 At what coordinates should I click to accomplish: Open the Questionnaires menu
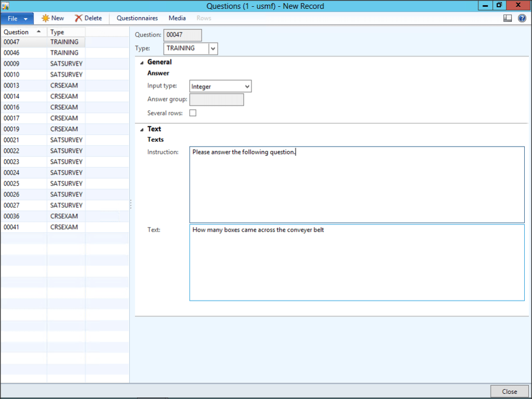pos(137,18)
